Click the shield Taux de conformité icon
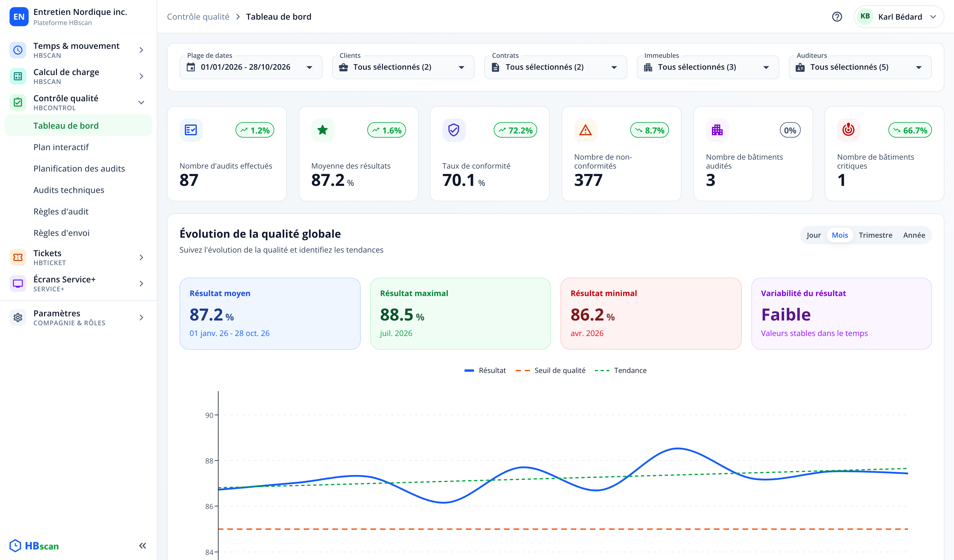The image size is (954, 560). pos(453,130)
